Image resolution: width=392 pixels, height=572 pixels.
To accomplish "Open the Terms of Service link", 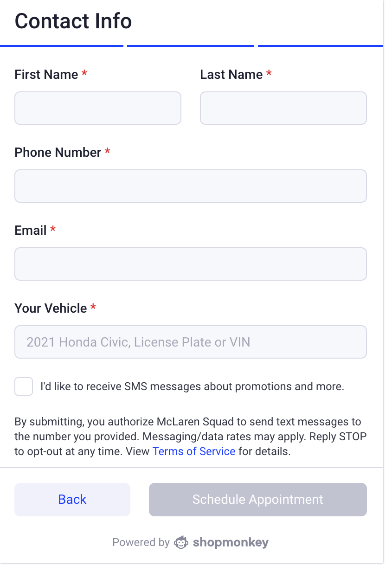I will coord(194,451).
